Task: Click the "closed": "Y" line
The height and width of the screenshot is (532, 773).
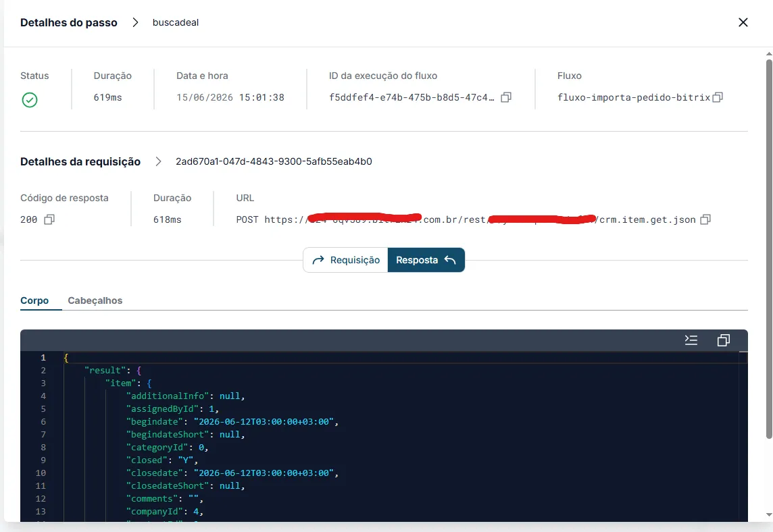Action: coord(162,460)
